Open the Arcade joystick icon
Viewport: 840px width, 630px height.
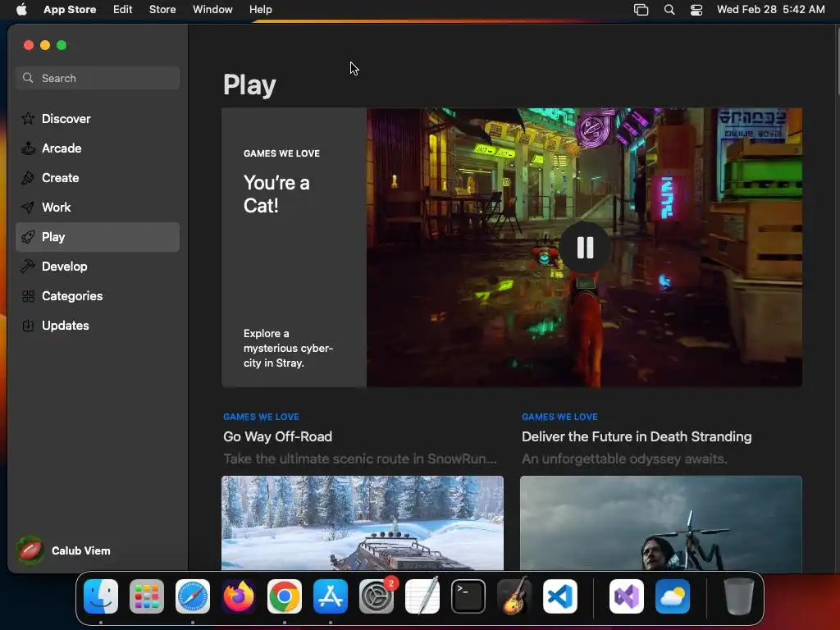[28, 148]
